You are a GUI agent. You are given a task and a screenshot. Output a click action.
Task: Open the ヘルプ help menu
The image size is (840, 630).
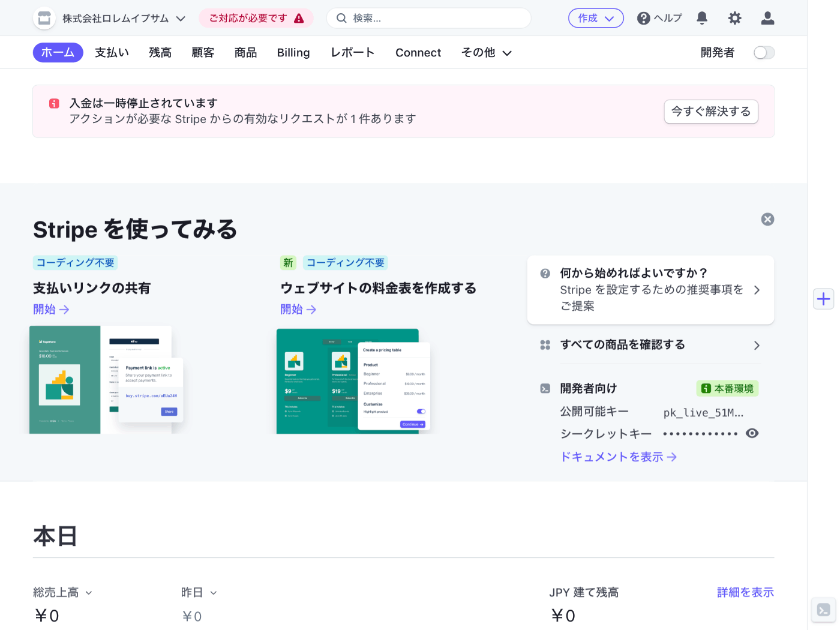tap(659, 18)
